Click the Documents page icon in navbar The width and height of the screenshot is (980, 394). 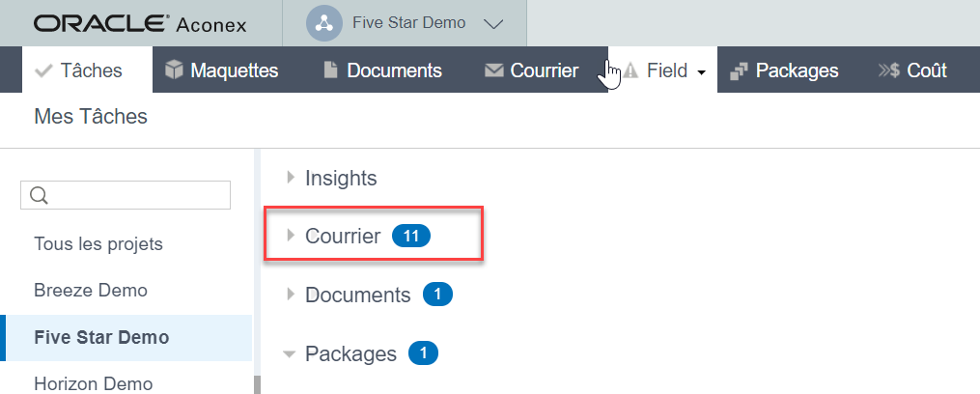[x=330, y=70]
